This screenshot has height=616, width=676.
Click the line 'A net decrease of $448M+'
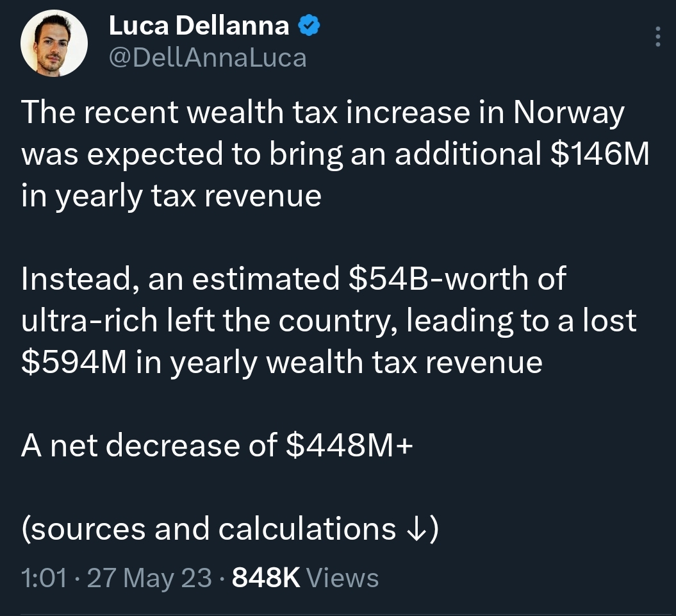point(217,446)
